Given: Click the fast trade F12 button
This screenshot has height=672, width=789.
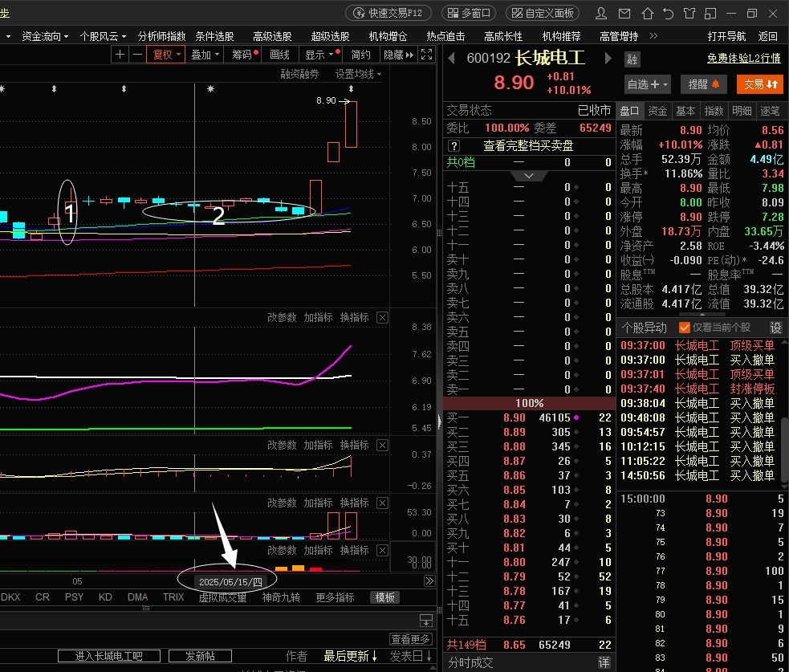Looking at the screenshot, I should [388, 13].
